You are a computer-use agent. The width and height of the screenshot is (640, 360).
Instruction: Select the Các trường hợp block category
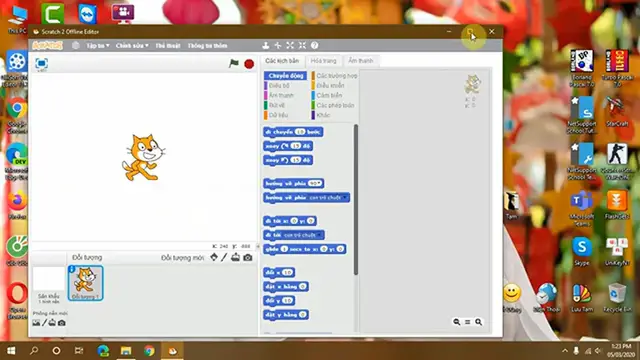334,76
